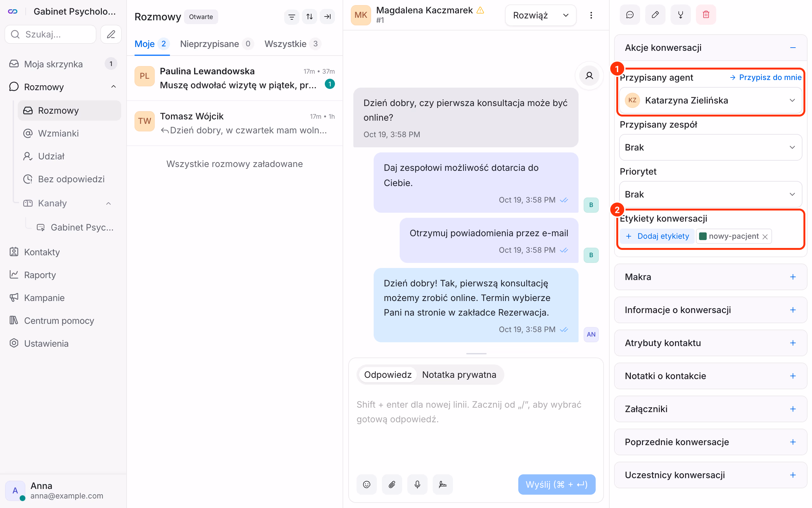812x508 pixels.
Task: Open Wzmianki in the sidebar
Action: coord(69,133)
